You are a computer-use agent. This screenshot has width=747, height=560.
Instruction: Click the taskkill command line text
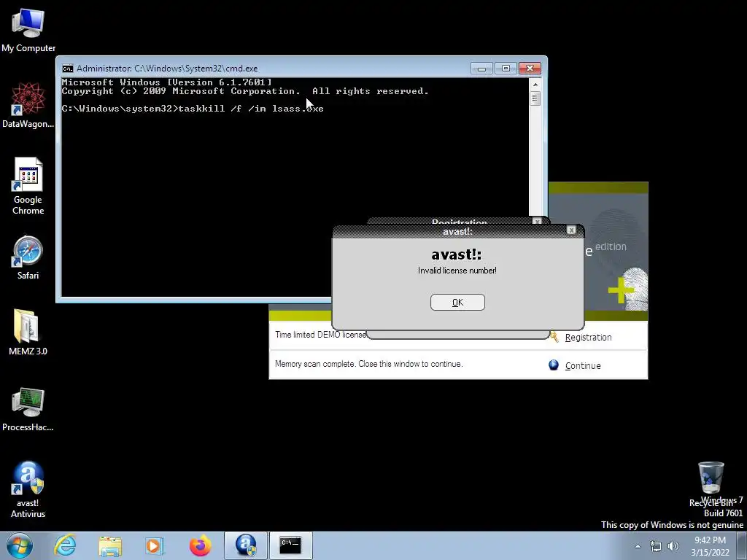tap(251, 109)
